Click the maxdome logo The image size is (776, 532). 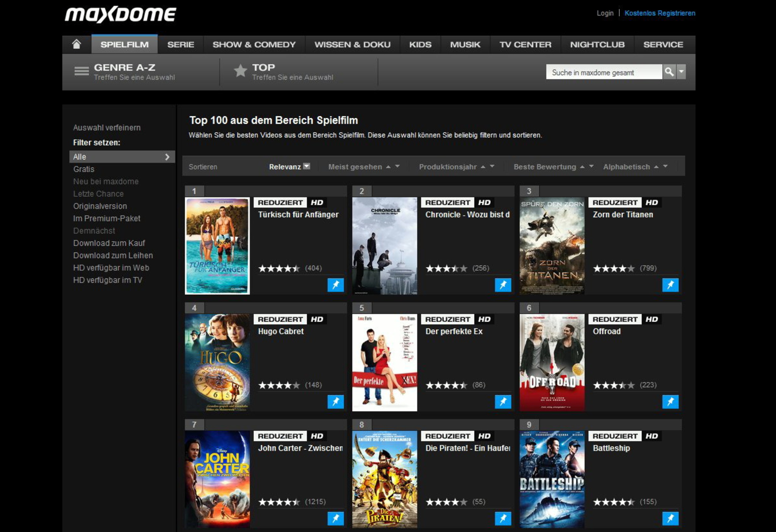pyautogui.click(x=120, y=14)
